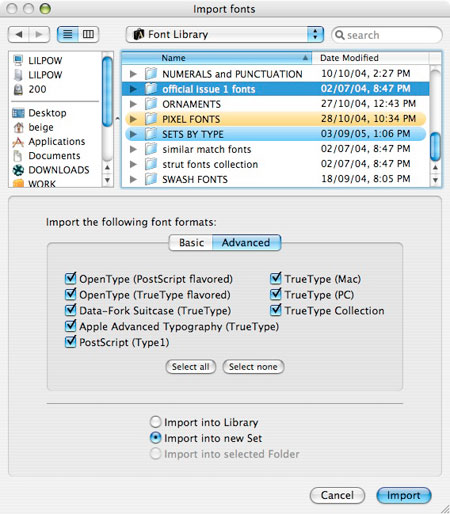Toggle PostScript (Type1) checkbox
This screenshot has width=450, height=514.
(70, 342)
